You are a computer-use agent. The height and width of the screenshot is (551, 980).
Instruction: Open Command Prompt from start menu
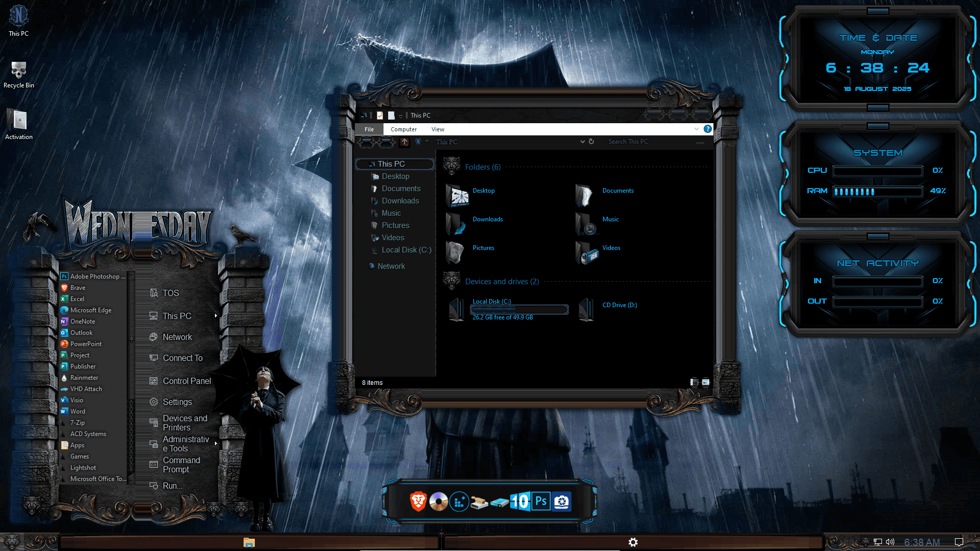[181, 465]
